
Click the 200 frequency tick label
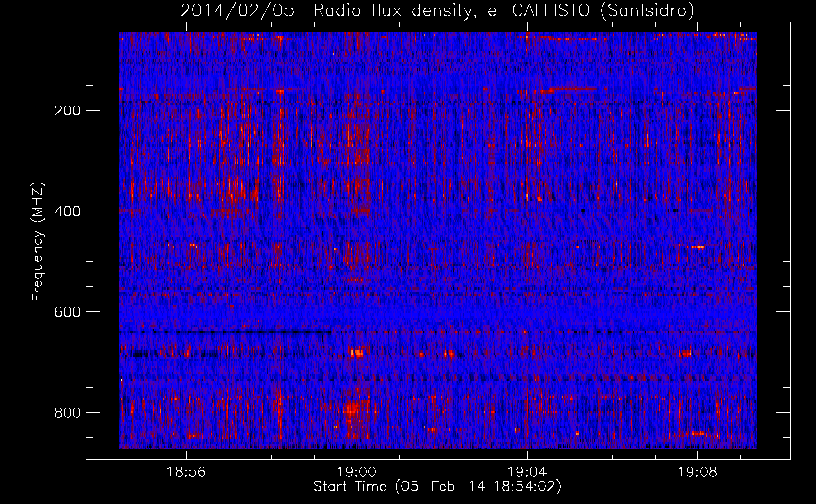pyautogui.click(x=68, y=110)
